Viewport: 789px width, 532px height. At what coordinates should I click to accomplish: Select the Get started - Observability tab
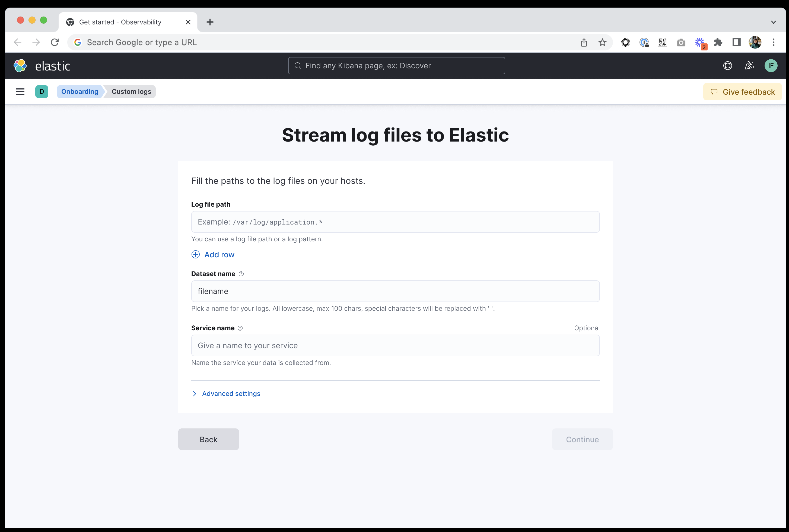(x=120, y=22)
